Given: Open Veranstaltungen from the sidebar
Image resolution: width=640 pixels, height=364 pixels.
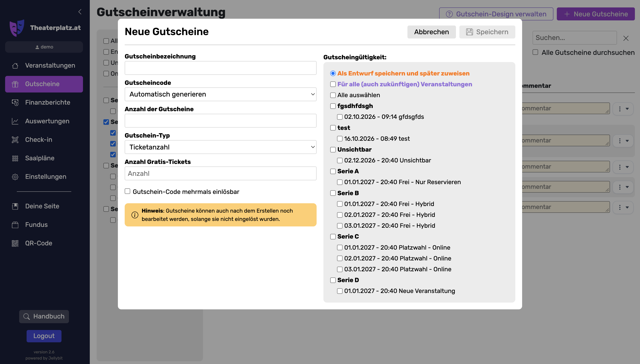Looking at the screenshot, I should click(44, 65).
